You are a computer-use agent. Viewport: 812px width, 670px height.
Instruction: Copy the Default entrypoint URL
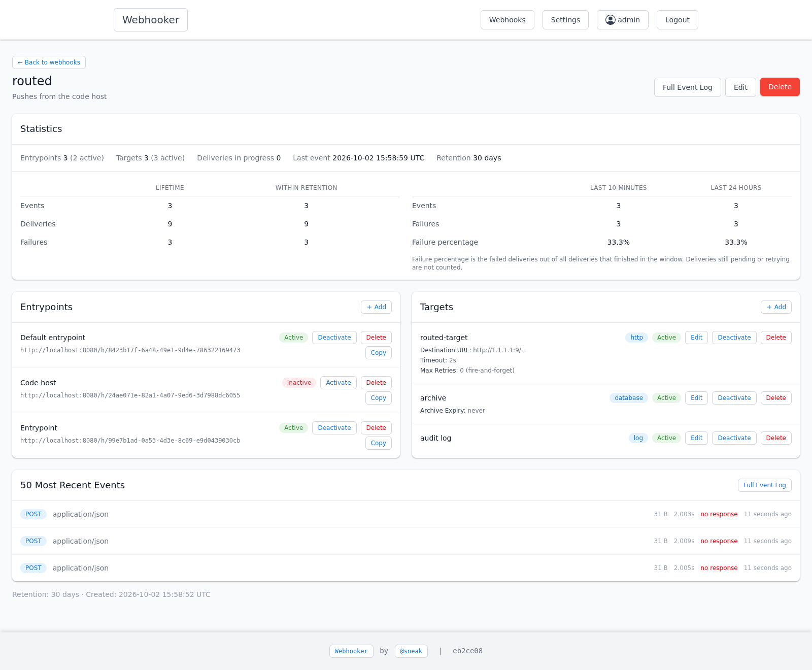tap(378, 353)
